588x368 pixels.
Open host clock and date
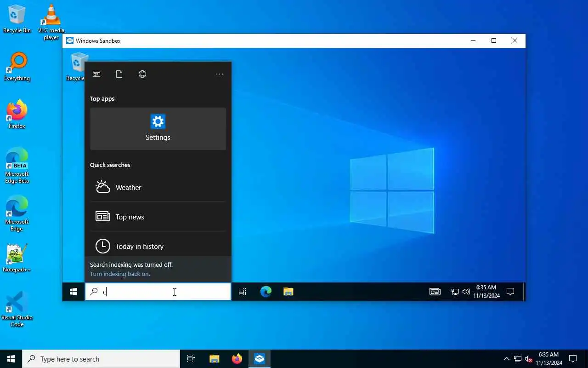coord(548,359)
